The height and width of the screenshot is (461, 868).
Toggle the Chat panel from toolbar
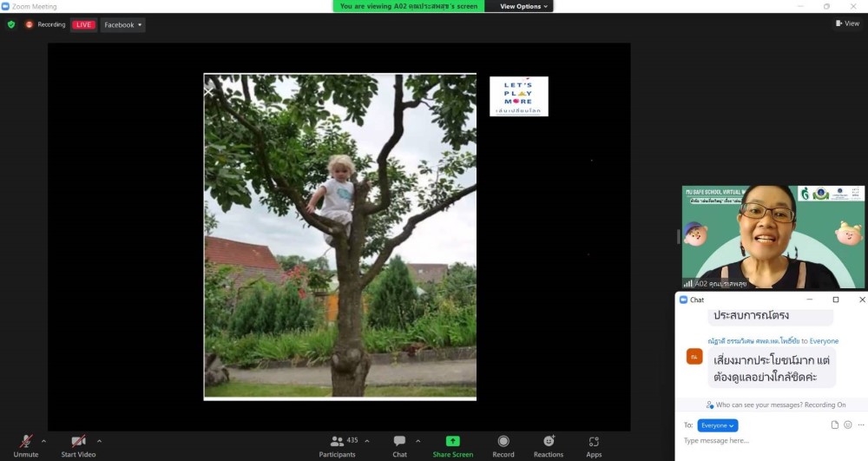pyautogui.click(x=399, y=443)
